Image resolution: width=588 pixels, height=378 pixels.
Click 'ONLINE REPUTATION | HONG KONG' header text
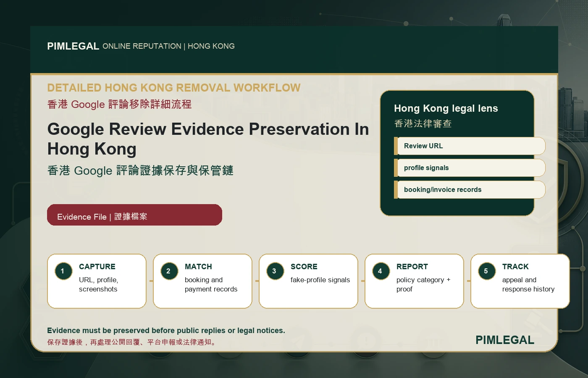pos(168,46)
